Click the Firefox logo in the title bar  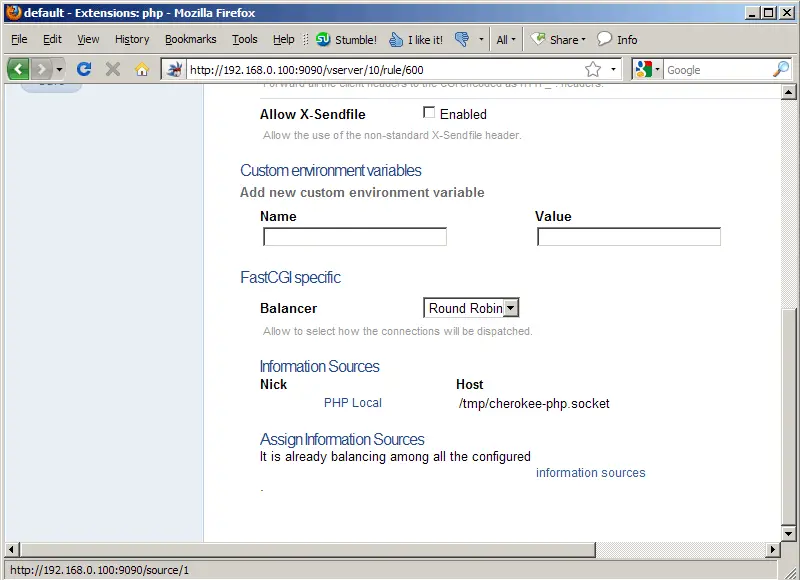[x=14, y=12]
